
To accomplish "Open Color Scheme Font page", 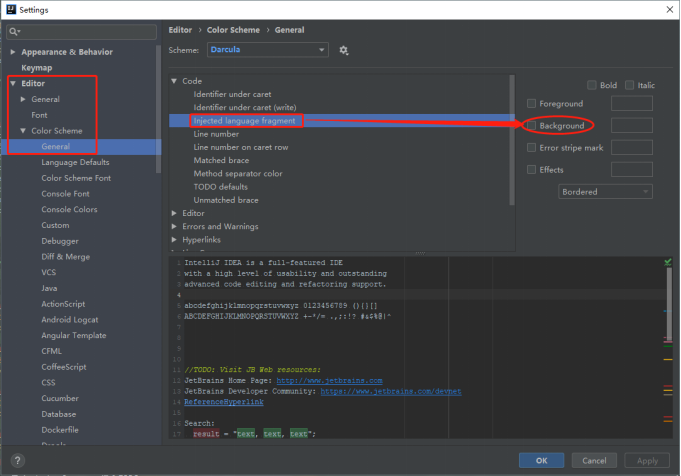I will click(x=76, y=178).
